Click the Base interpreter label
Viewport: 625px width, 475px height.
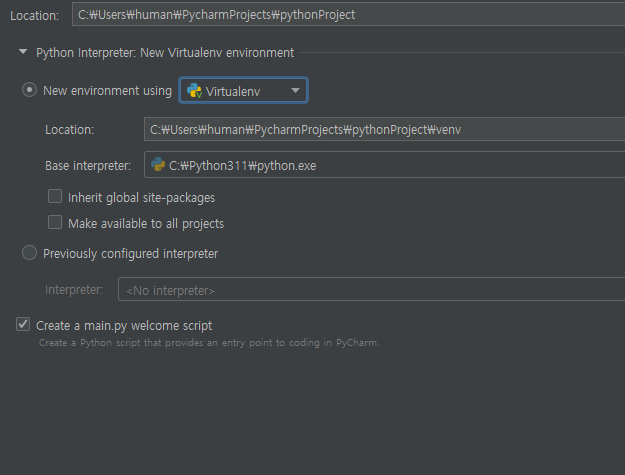[x=88, y=165]
